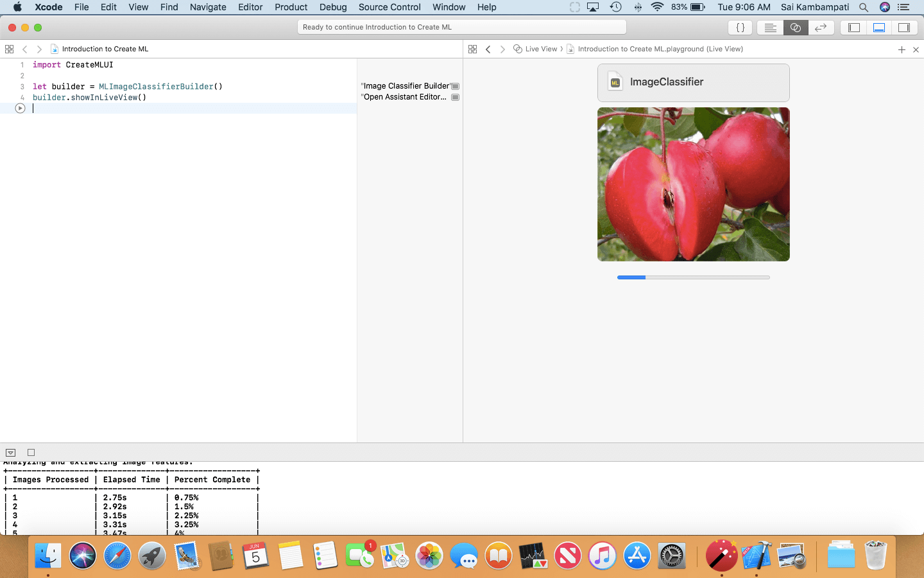Toggle the Inspectors right panel
This screenshot has width=924, height=578.
(904, 28)
